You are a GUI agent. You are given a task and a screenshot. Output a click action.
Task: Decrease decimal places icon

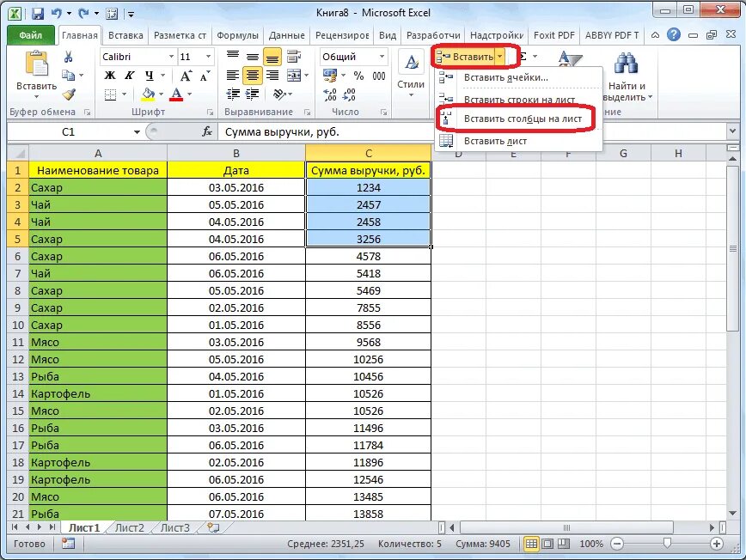(x=349, y=94)
